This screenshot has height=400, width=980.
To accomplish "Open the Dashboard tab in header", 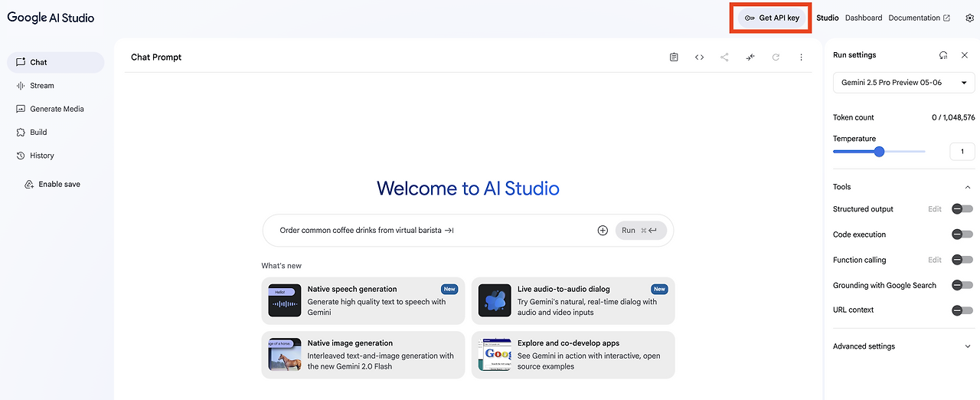I will 864,18.
